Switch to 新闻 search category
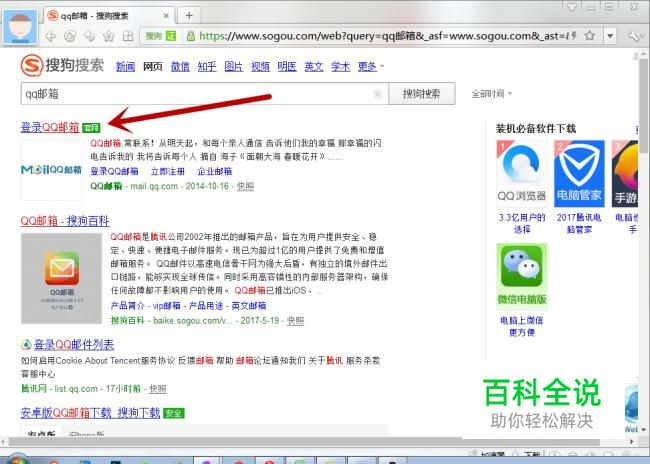The width and height of the screenshot is (650, 464). tap(125, 66)
